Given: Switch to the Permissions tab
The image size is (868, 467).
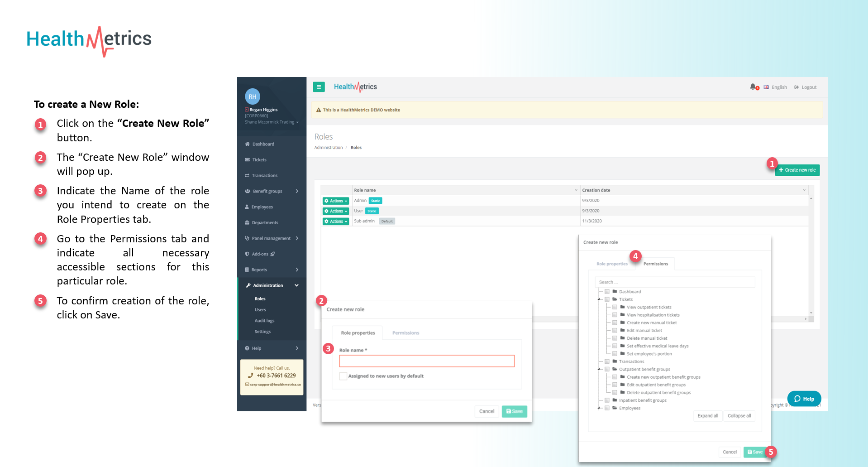Looking at the screenshot, I should tap(405, 333).
